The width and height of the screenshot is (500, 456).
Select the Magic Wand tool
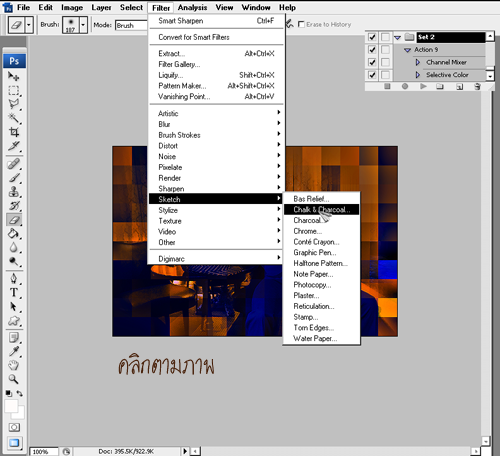coord(14,118)
